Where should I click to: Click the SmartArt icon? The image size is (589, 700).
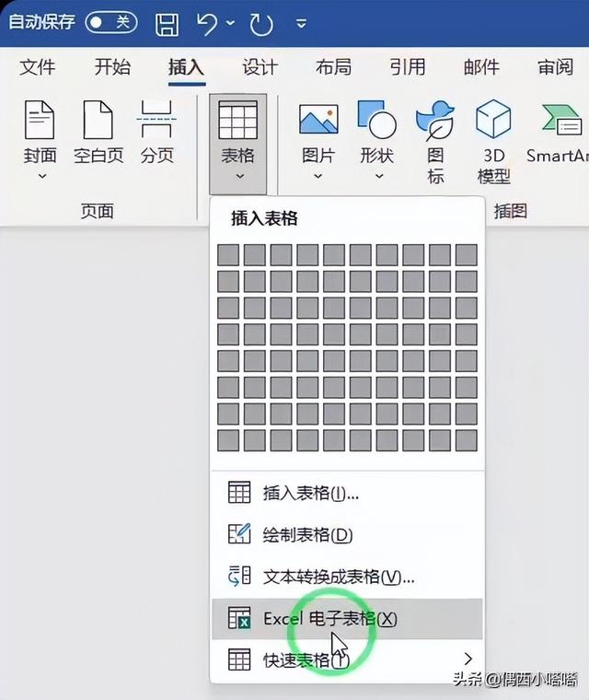point(562,120)
